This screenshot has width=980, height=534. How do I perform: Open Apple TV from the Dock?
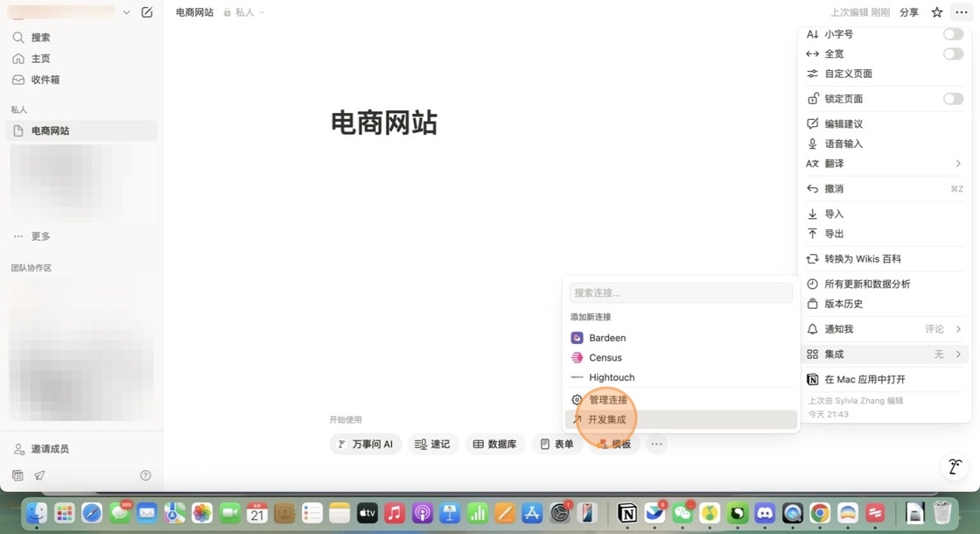pyautogui.click(x=367, y=513)
